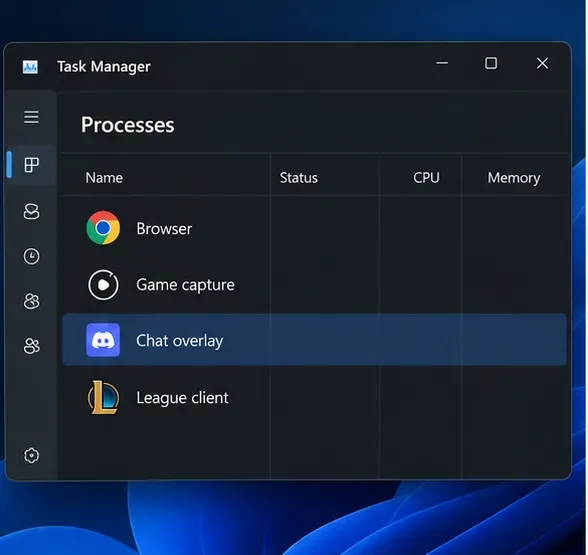Open the sidebar icon just above Settings
588x555 pixels.
point(31,346)
